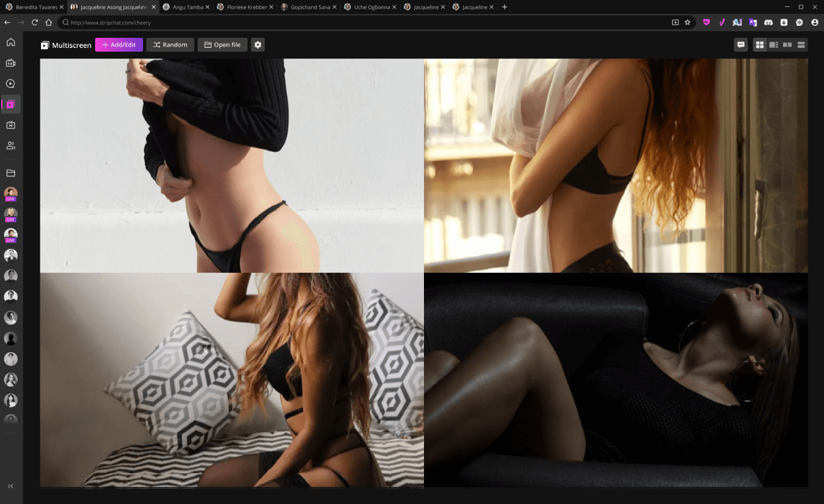Click the Discord extension icon in toolbar
This screenshot has width=824, height=504.
(768, 22)
